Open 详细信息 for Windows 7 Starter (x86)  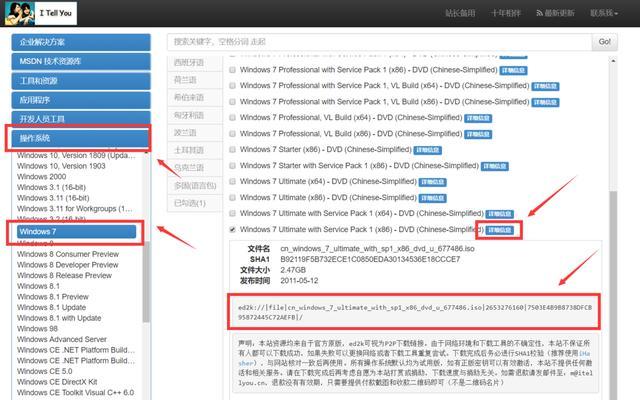(427, 150)
